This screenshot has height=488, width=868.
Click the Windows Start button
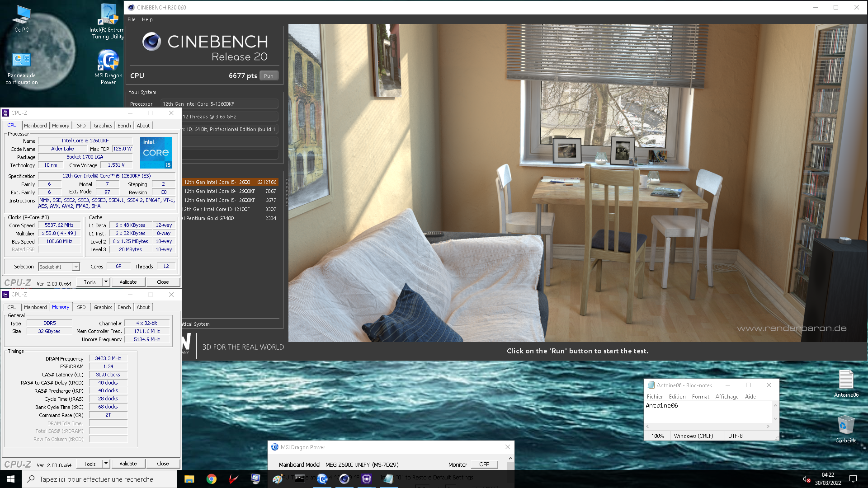pyautogui.click(x=11, y=479)
